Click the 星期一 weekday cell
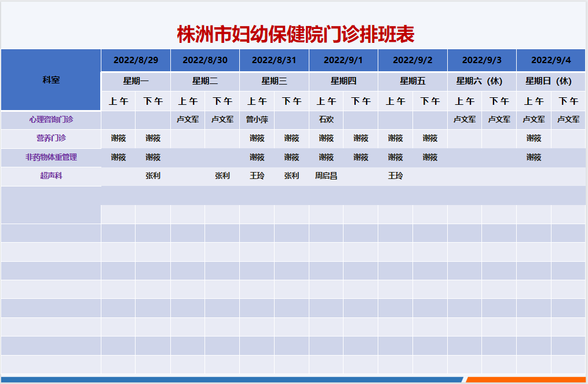This screenshot has height=384, width=588. click(136, 81)
